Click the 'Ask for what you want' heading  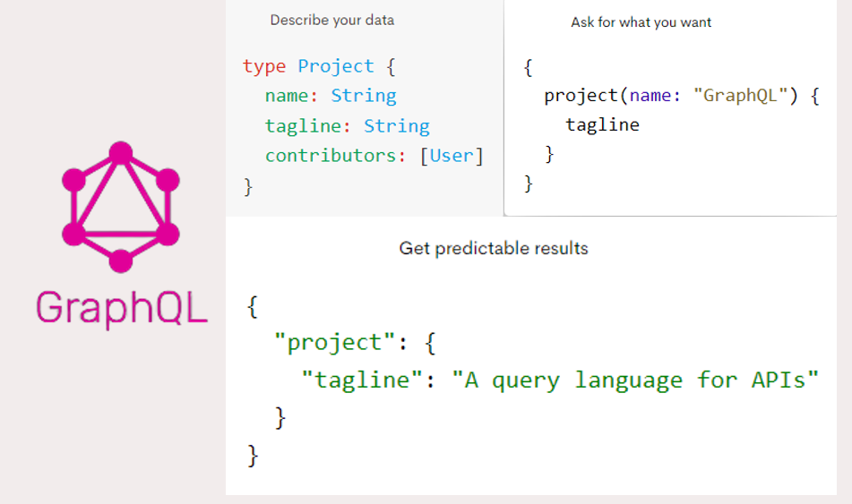641,22
